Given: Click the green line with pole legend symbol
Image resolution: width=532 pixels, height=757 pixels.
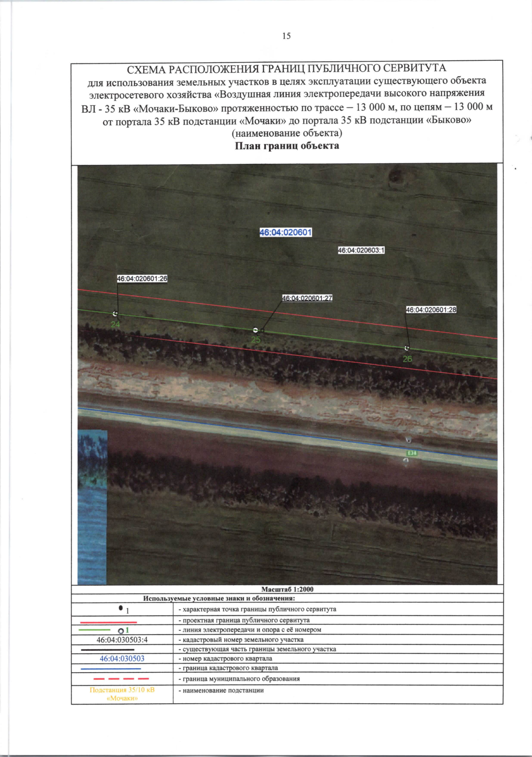Looking at the screenshot, I should click(104, 630).
